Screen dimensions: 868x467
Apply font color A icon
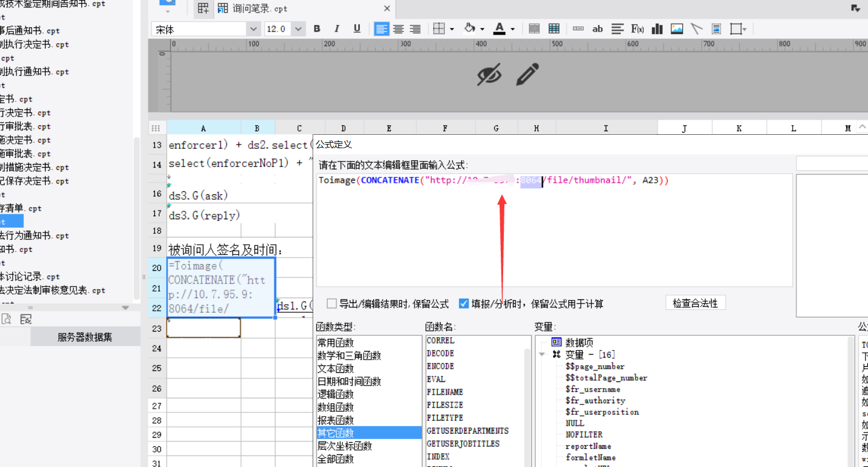(x=500, y=29)
